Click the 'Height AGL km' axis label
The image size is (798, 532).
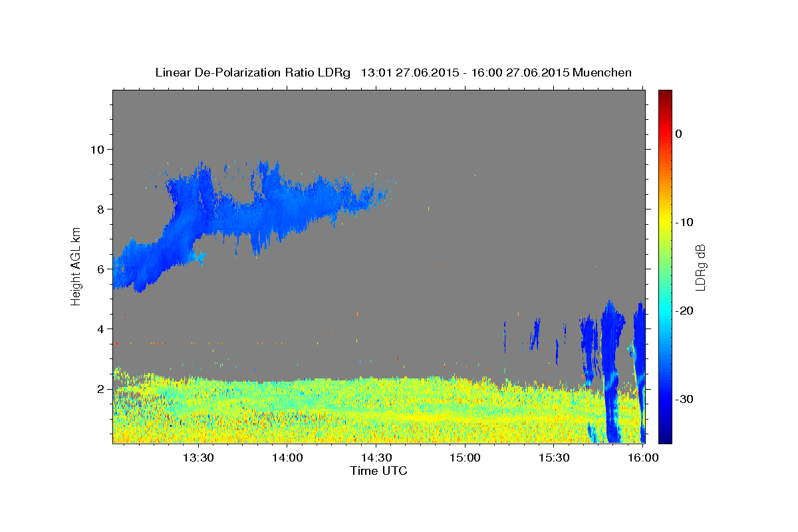[76, 266]
